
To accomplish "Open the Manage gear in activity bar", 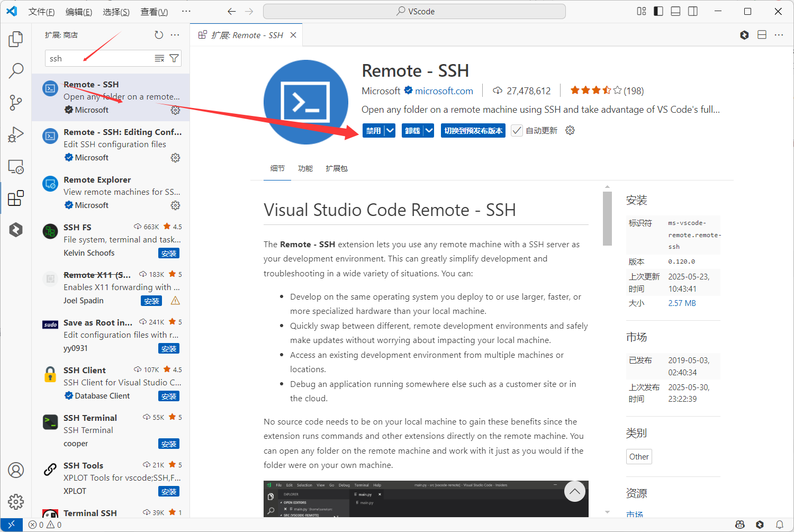I will 16,501.
